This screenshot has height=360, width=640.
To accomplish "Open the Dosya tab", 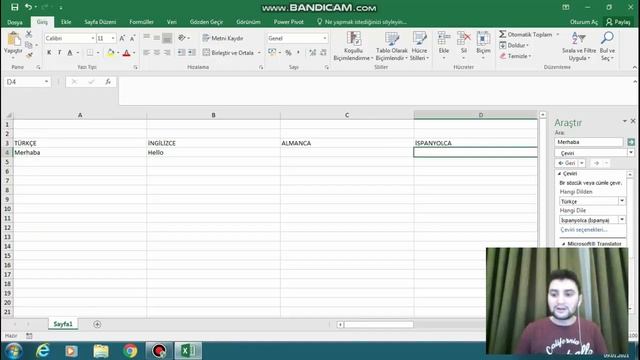I will click(15, 22).
